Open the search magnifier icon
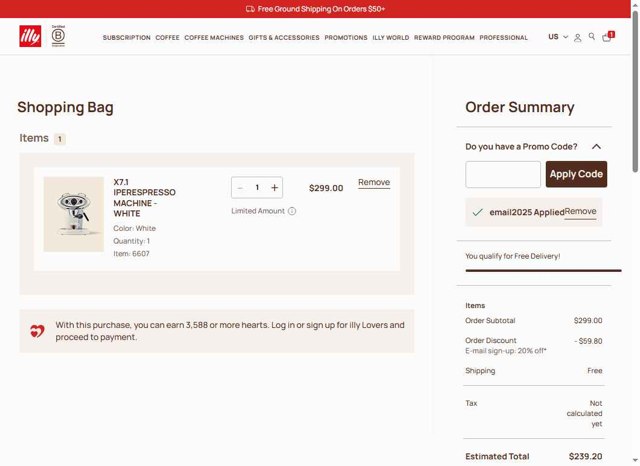640x466 pixels. click(592, 37)
